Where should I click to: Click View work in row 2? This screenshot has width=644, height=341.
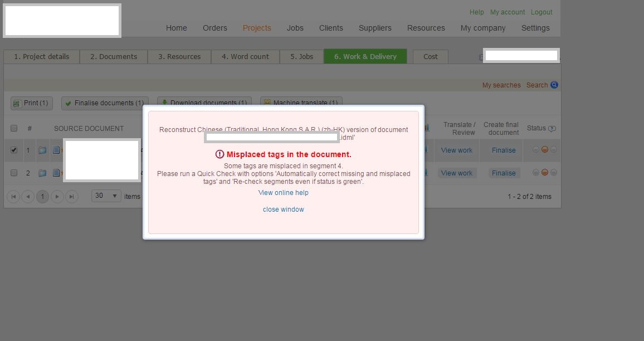(x=457, y=173)
